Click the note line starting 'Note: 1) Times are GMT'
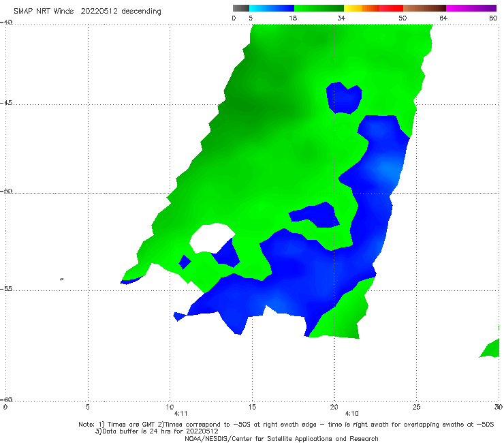 [286, 425]
